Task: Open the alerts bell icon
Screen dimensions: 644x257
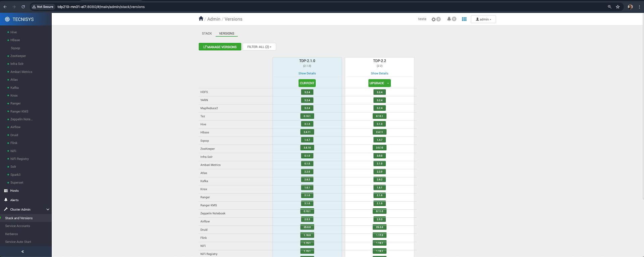Action: click(x=449, y=19)
